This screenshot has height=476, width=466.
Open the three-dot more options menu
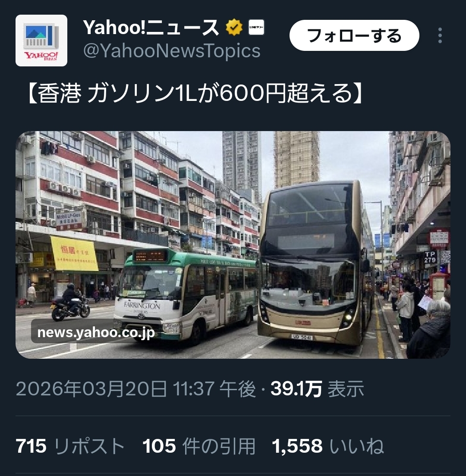click(440, 35)
